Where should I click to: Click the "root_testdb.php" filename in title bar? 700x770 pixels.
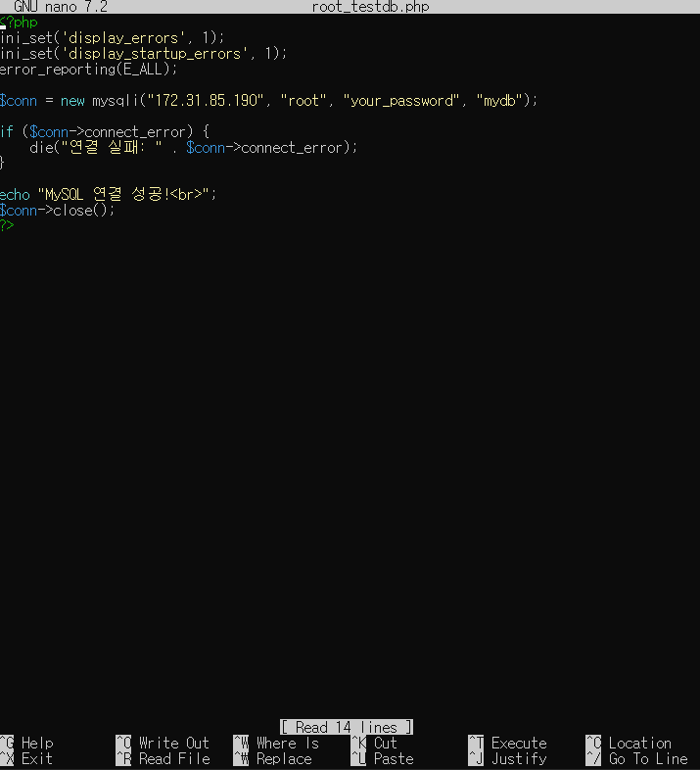(371, 7)
